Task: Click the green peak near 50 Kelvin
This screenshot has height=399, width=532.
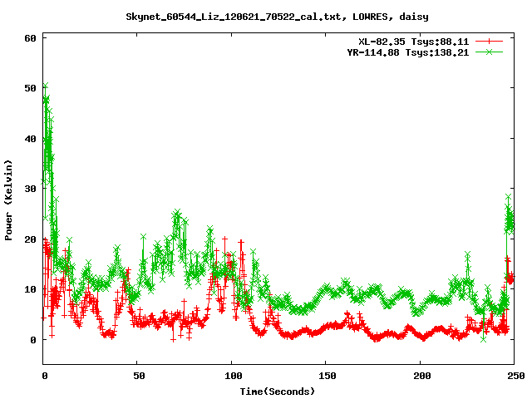Action: (46, 86)
